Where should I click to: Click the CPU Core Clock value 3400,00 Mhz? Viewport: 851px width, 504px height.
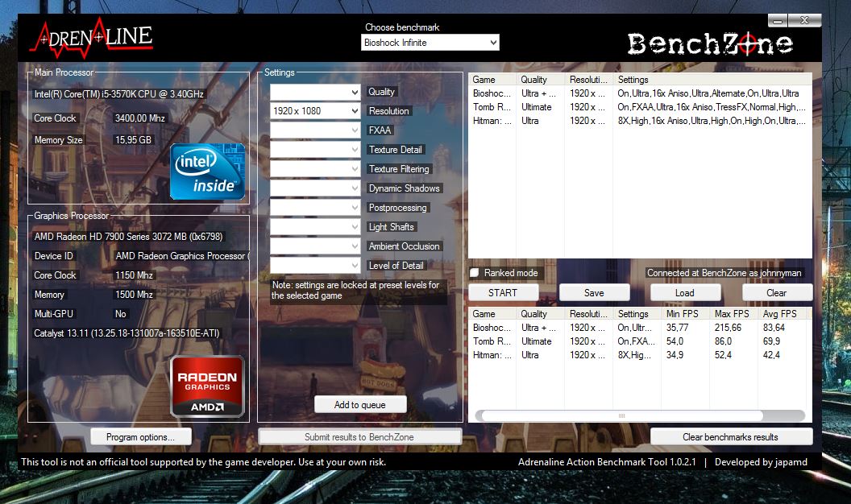coord(140,118)
